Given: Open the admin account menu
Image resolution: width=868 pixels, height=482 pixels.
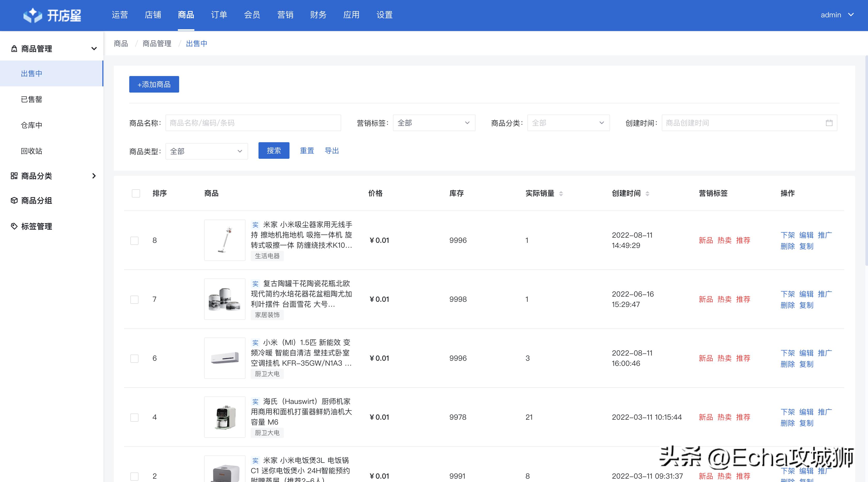Looking at the screenshot, I should 838,15.
